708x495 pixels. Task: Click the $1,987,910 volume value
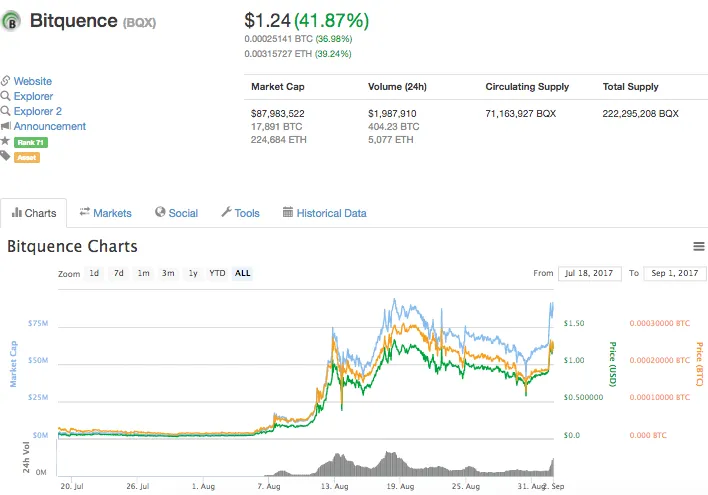pyautogui.click(x=392, y=113)
